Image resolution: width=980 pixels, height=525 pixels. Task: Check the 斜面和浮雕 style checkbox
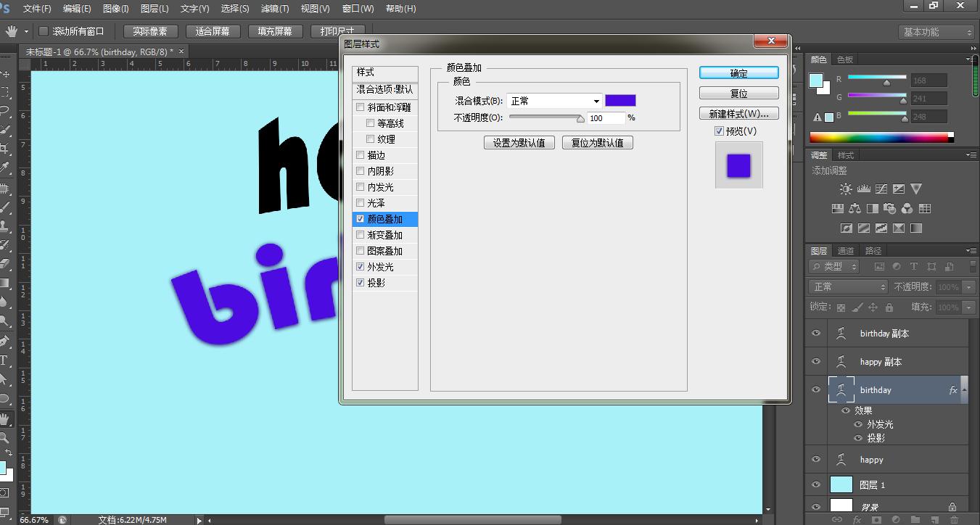point(360,107)
